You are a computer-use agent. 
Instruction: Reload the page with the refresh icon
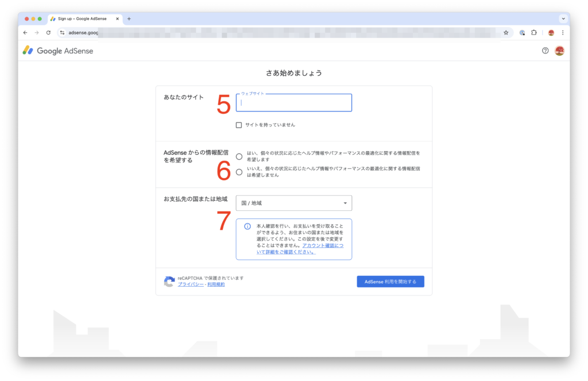[48, 33]
